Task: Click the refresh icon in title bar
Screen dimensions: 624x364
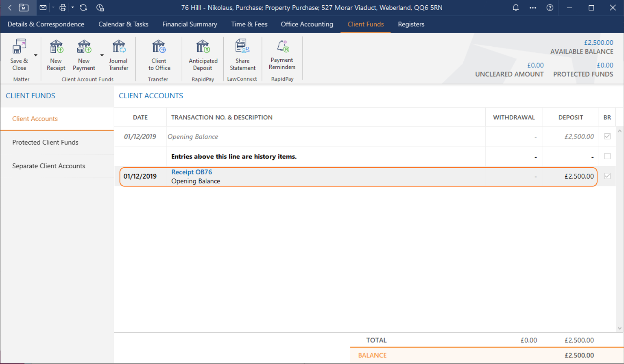Action: coord(83,8)
